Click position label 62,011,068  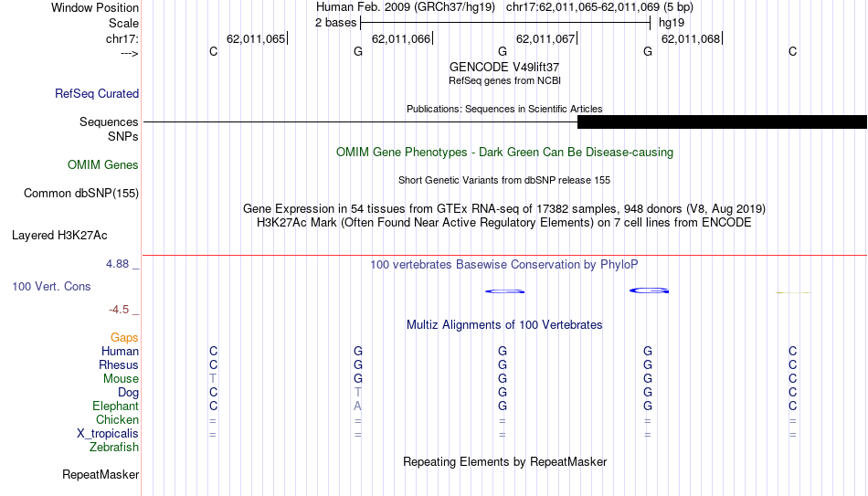(691, 38)
